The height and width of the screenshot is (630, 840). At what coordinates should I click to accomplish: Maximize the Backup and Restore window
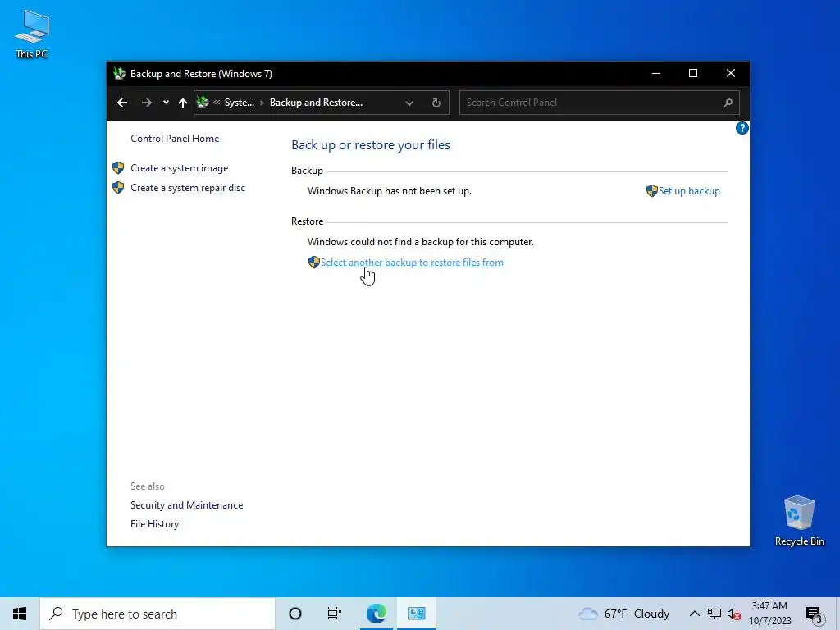coord(693,73)
